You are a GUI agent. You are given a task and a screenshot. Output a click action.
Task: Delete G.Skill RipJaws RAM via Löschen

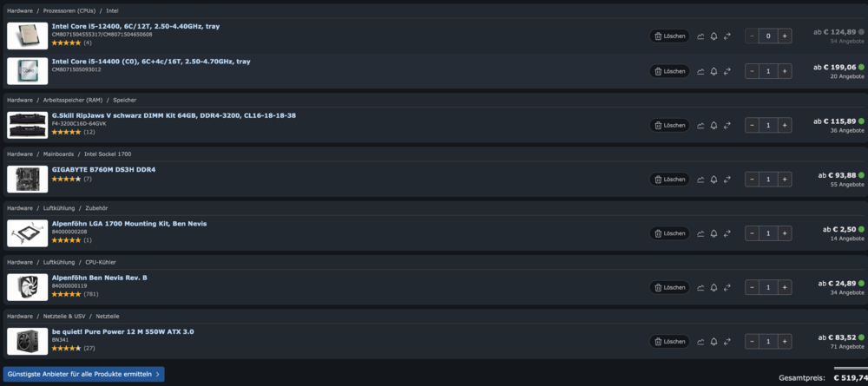click(x=670, y=126)
